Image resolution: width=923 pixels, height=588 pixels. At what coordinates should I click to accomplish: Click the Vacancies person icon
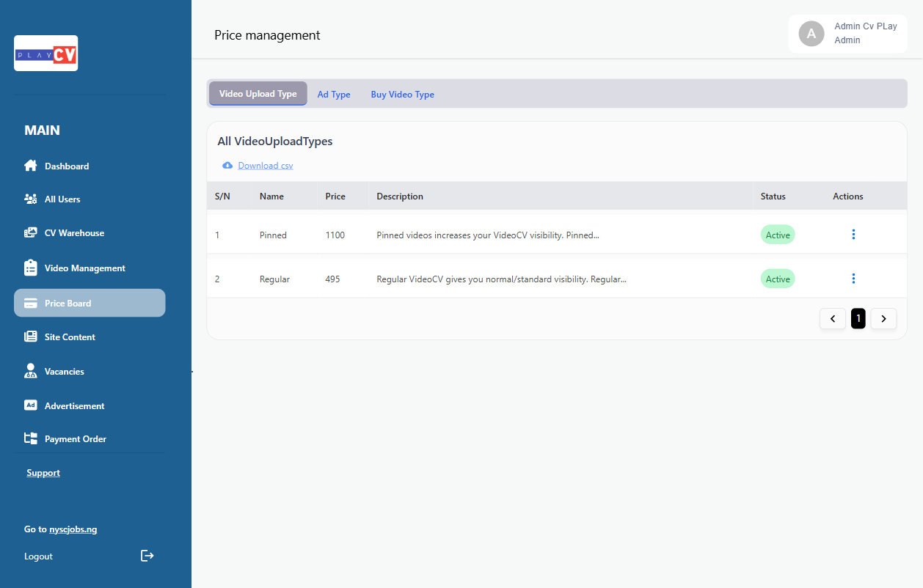(x=31, y=371)
